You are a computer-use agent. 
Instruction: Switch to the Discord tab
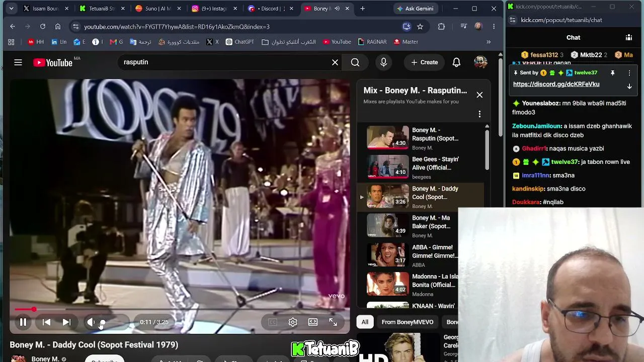[270, 9]
